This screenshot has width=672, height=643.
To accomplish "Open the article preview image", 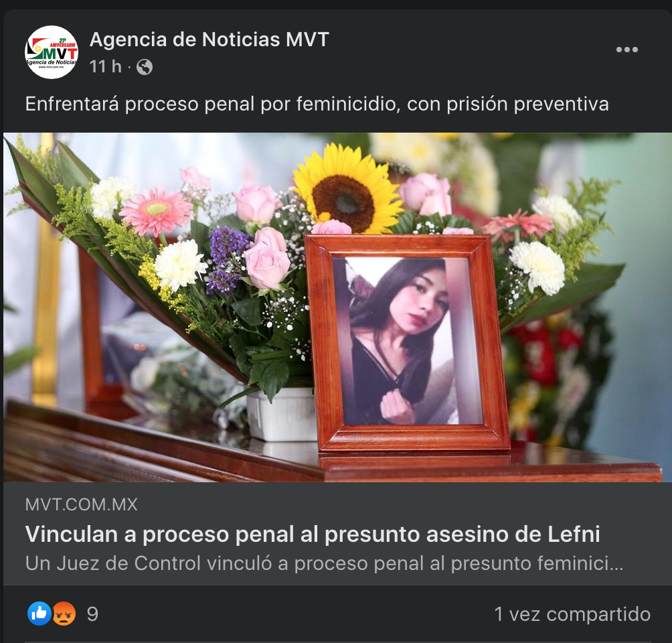I will click(x=337, y=307).
